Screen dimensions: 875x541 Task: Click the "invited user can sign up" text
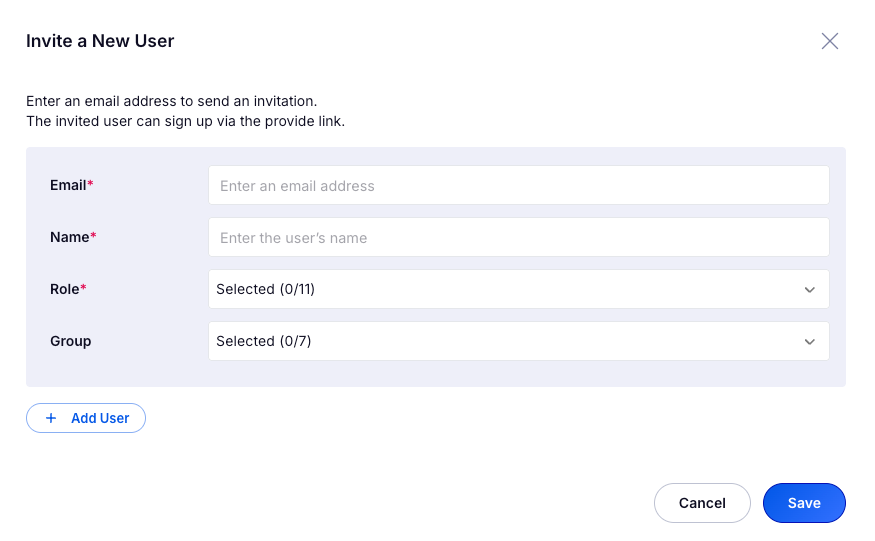[185, 121]
